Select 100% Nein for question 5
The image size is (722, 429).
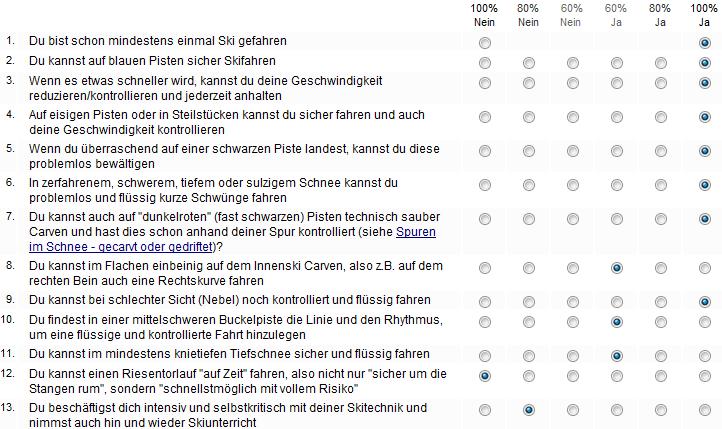pyautogui.click(x=485, y=151)
